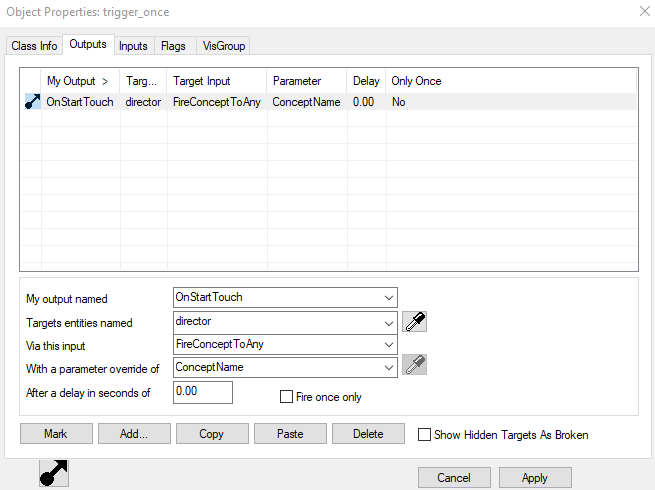
Task: Switch to the Class Info tab
Action: tap(34, 46)
